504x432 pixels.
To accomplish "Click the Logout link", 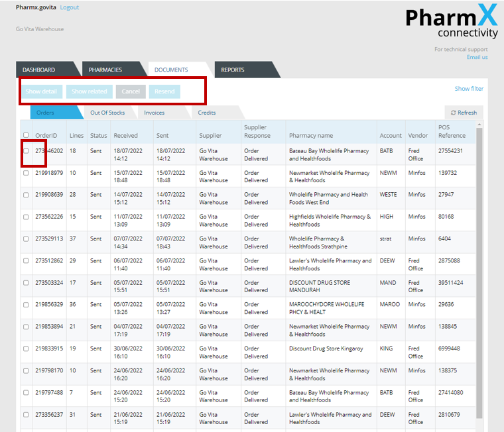I will coord(69,7).
